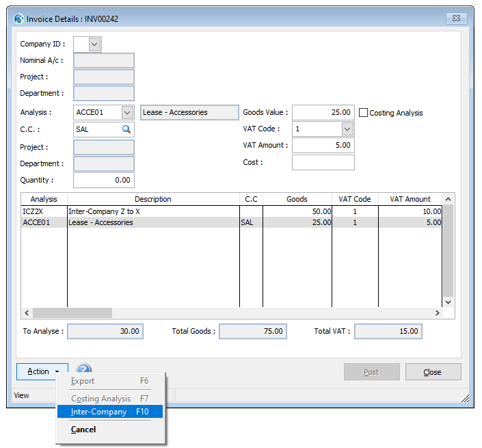Click the Lease - Accessories description field
The image size is (482, 448).
click(189, 113)
